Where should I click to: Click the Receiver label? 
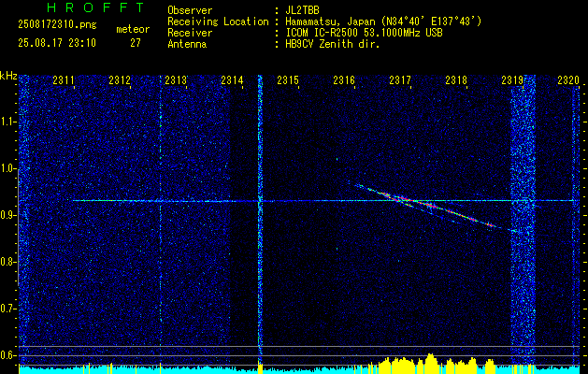pos(190,33)
